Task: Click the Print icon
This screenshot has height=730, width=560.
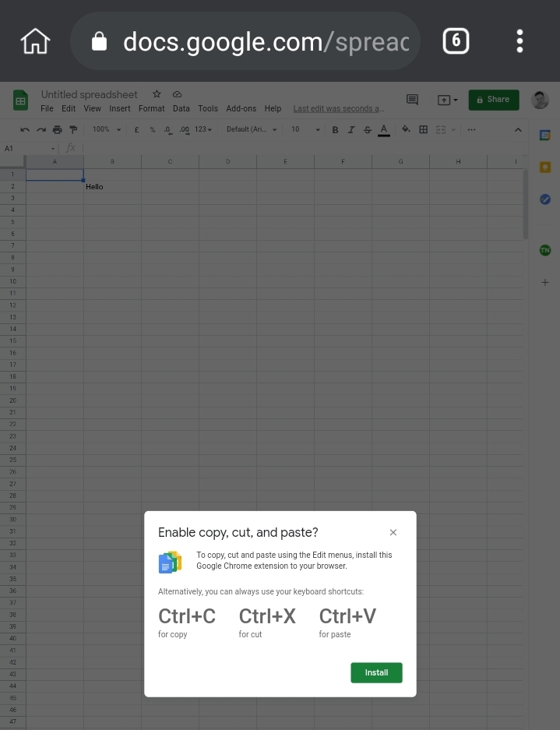Action: click(x=58, y=129)
